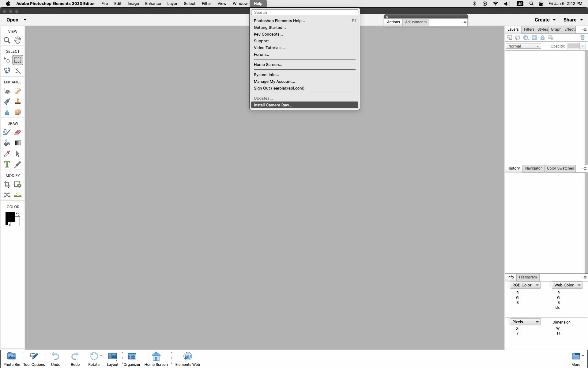The image size is (588, 368).
Task: Activate the Type tool
Action: (7, 164)
